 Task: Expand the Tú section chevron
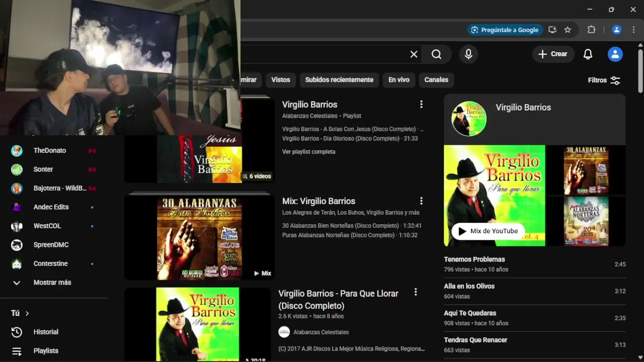27,313
